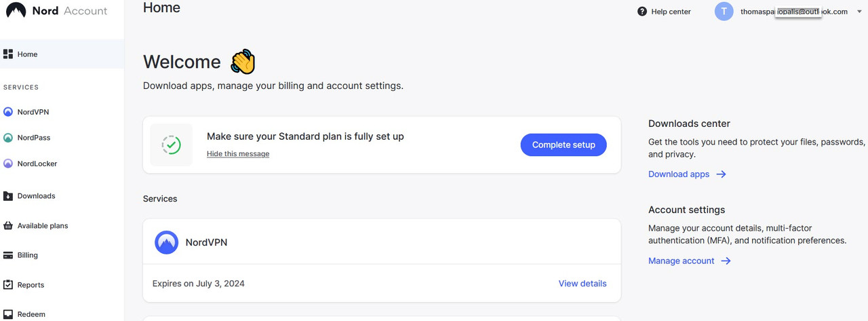Click the Billing card icon
Screen dimensions: 868x321
click(x=8, y=256)
